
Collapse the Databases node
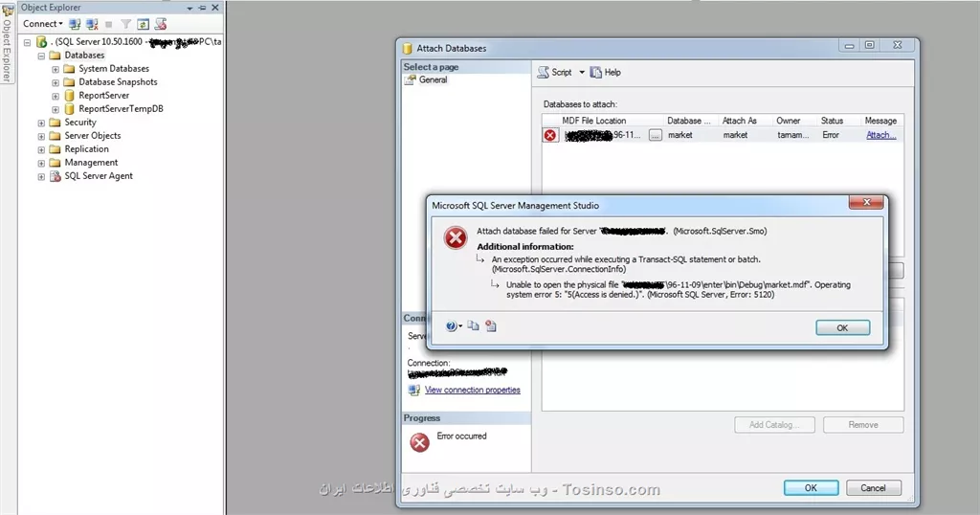coord(41,56)
